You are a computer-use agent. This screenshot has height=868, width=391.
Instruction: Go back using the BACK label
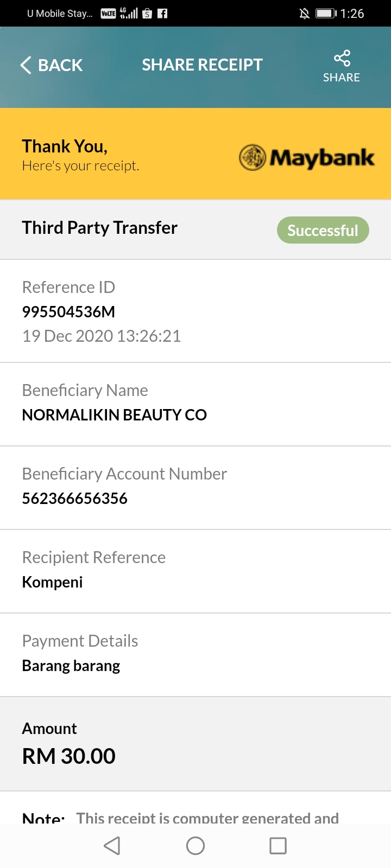60,65
